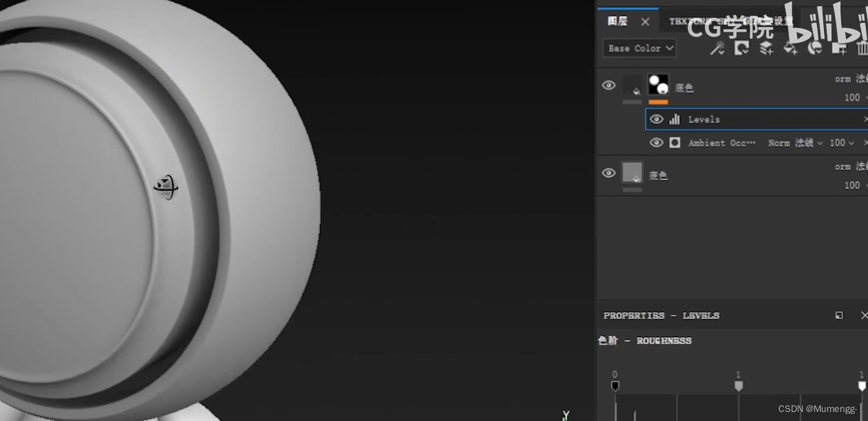Click the 色阶 - ROUGHNESS channel label

645,341
